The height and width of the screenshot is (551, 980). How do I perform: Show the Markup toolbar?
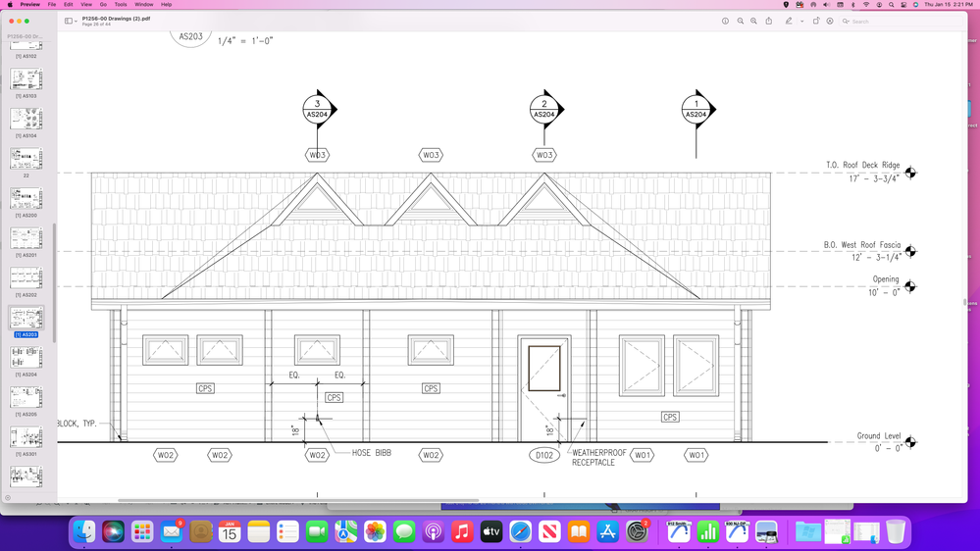(789, 22)
